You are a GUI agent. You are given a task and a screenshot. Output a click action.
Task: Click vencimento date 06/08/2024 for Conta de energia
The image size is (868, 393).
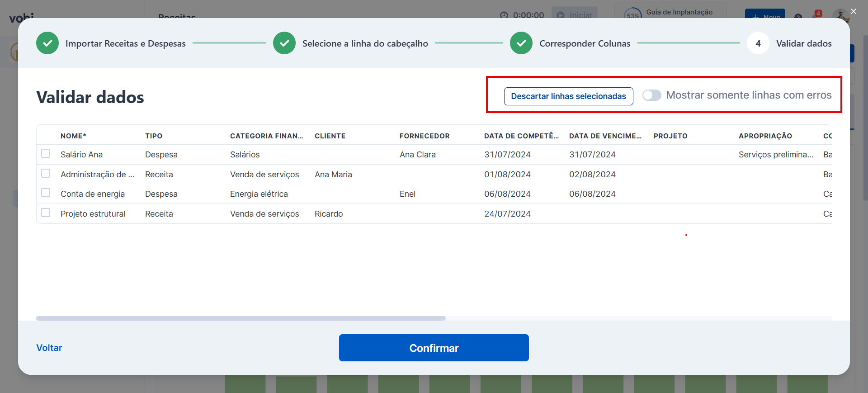[x=593, y=194]
